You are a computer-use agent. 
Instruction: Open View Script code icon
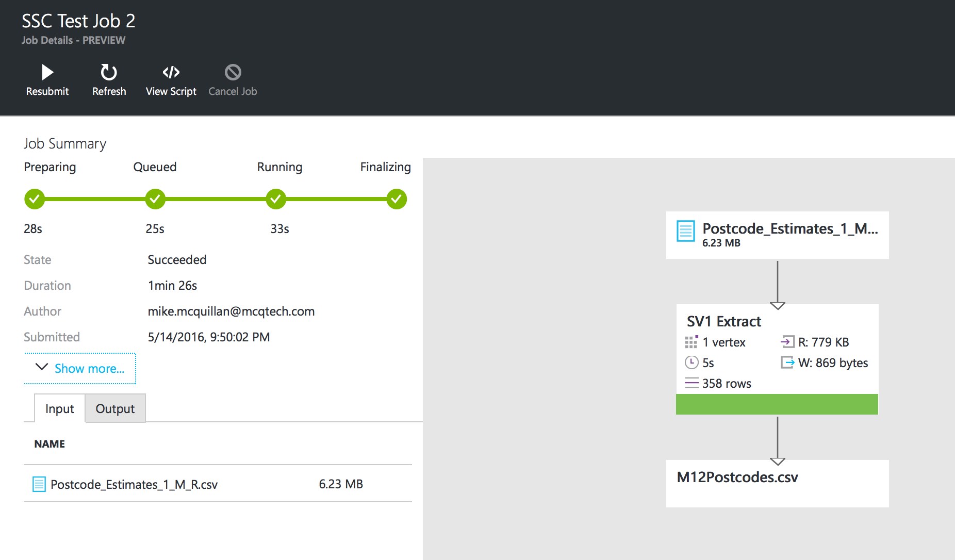171,72
